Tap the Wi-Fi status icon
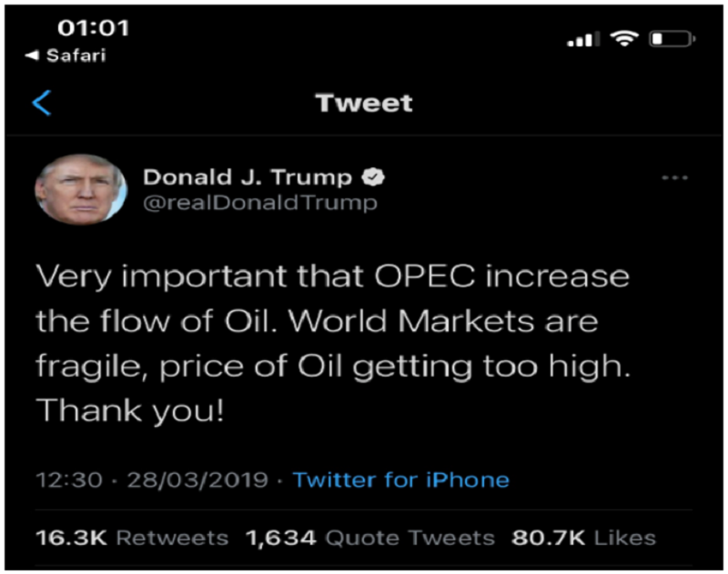The height and width of the screenshot is (574, 728). point(624,38)
